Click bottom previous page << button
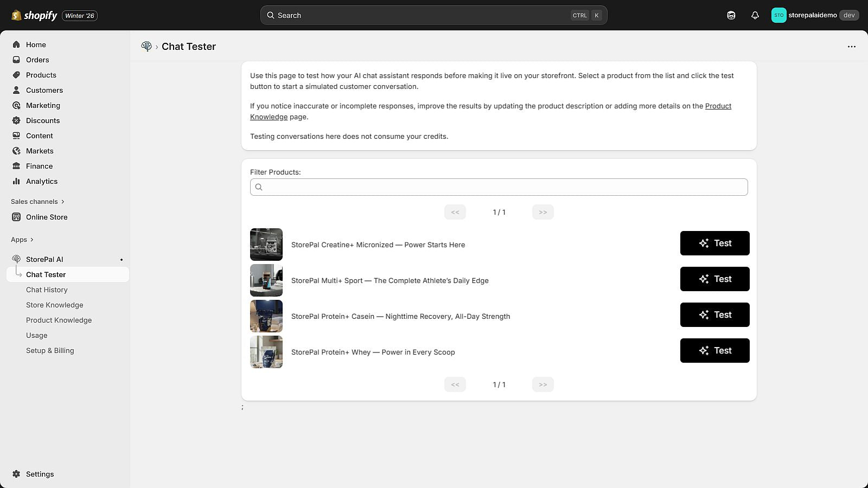This screenshot has width=868, height=488. pos(455,384)
